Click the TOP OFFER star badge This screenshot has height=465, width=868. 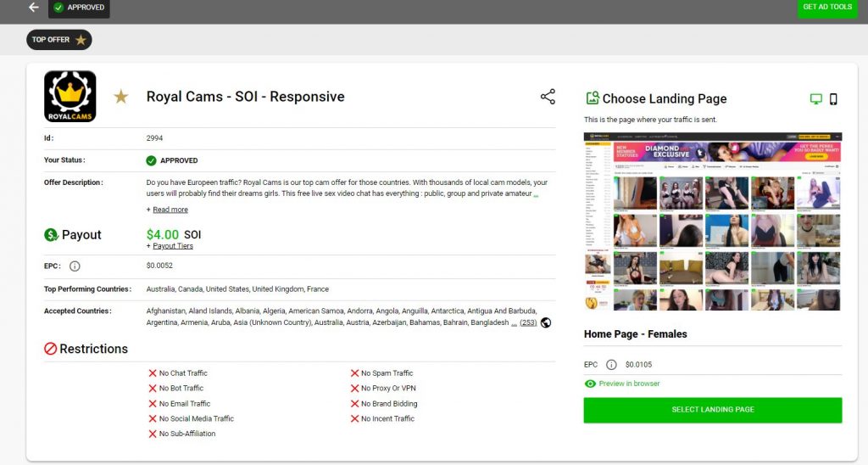58,40
